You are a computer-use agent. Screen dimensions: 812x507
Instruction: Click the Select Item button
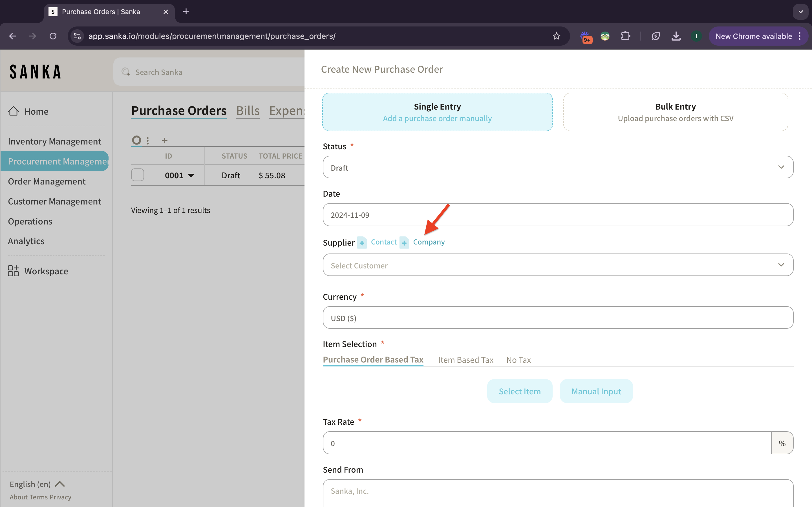click(x=519, y=391)
